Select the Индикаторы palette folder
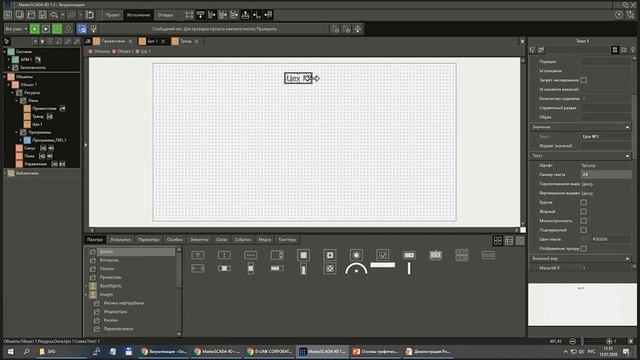 [115, 311]
